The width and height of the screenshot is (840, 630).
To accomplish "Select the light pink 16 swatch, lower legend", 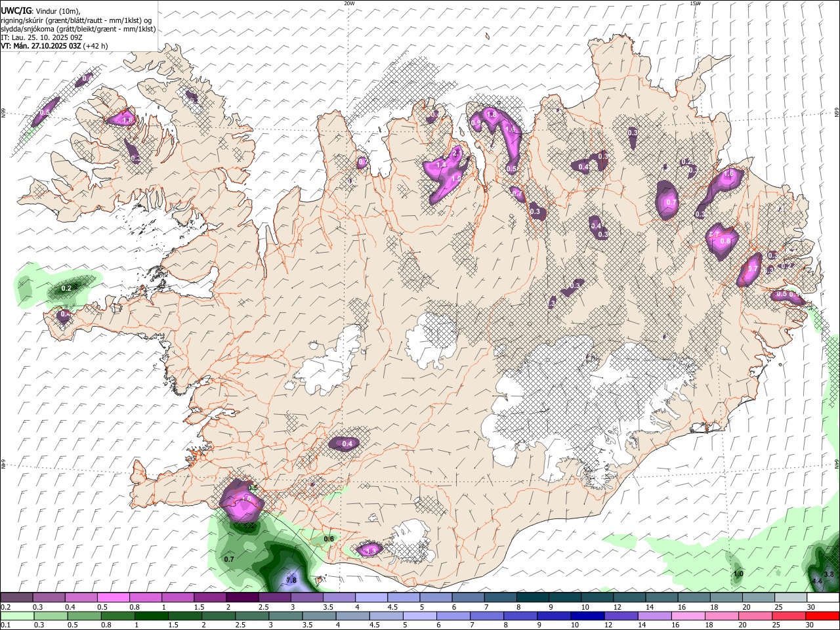I will point(687,616).
